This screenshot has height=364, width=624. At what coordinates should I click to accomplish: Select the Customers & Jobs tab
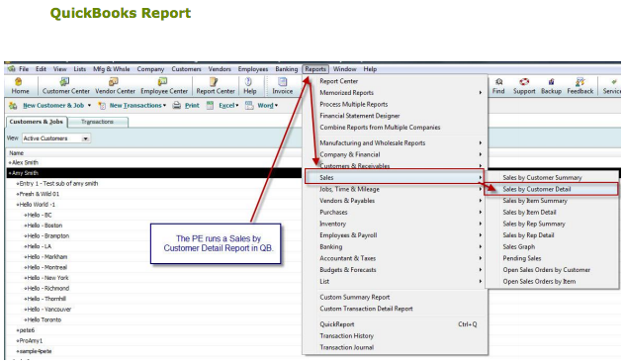pos(37,122)
